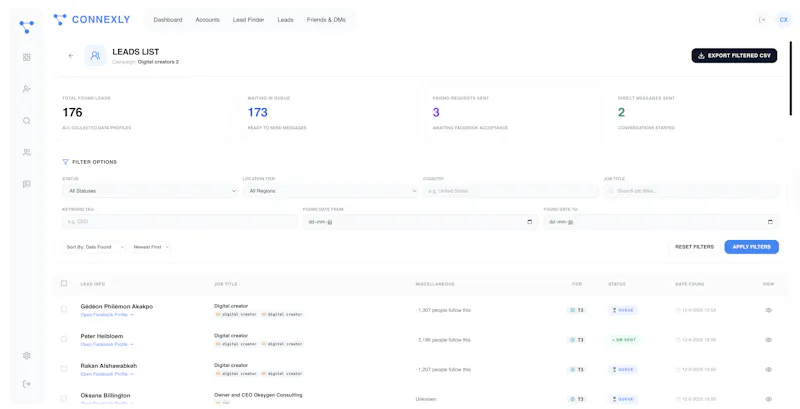The image size is (800, 409).
Task: Open the search magnifier icon in sidebar
Action: click(x=27, y=121)
